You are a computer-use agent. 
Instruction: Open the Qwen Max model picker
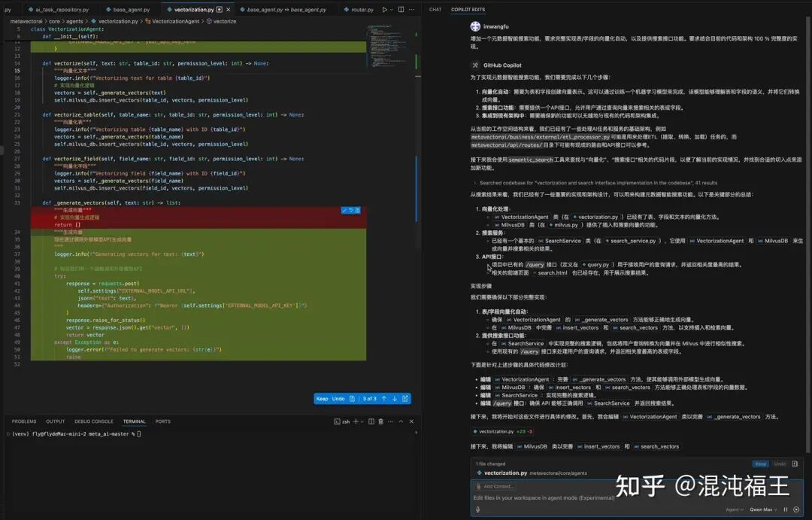763,509
